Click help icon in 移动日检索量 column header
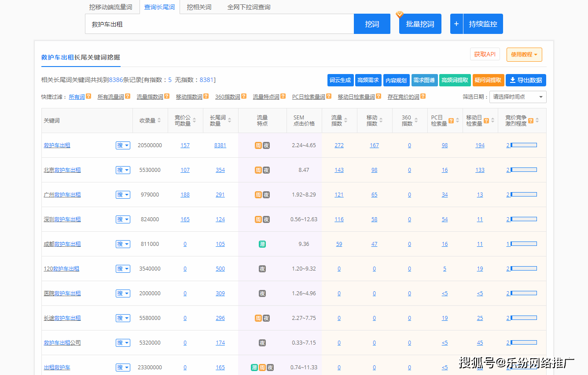Screen dimensions: 588x375 click(x=486, y=120)
